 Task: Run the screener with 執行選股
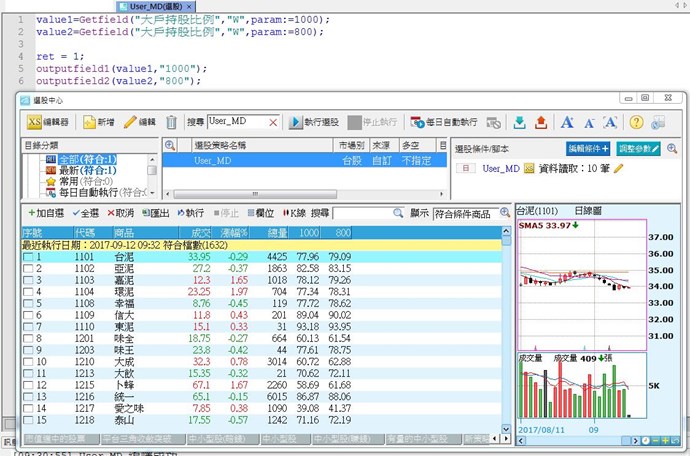(314, 122)
